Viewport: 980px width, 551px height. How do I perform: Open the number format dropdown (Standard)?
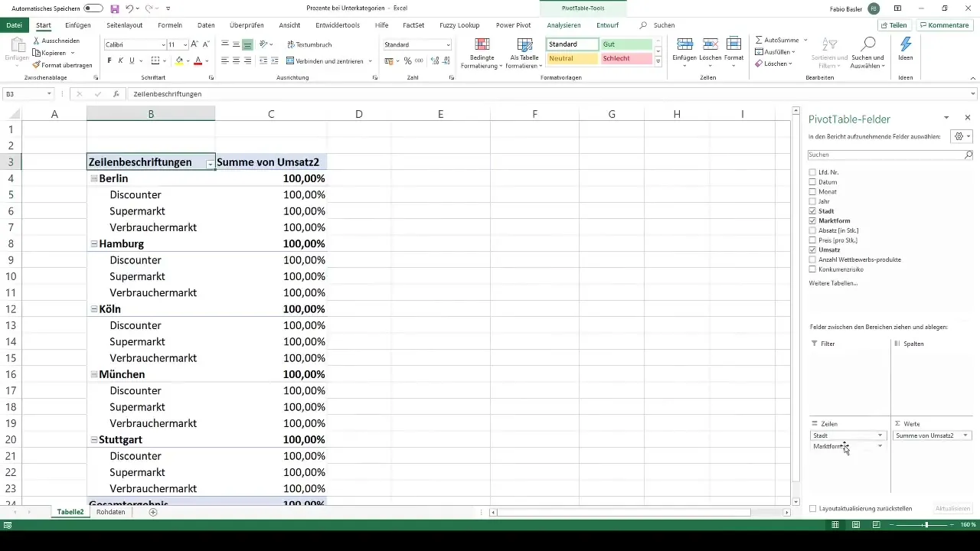(x=448, y=45)
